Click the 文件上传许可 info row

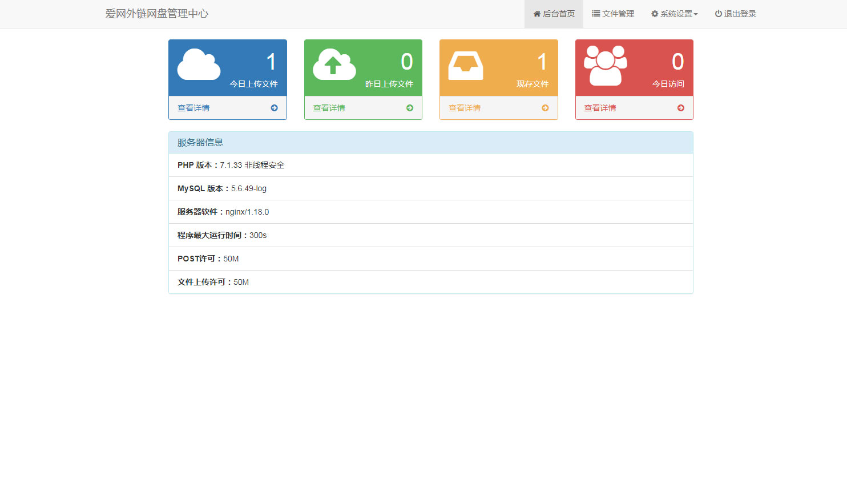430,282
